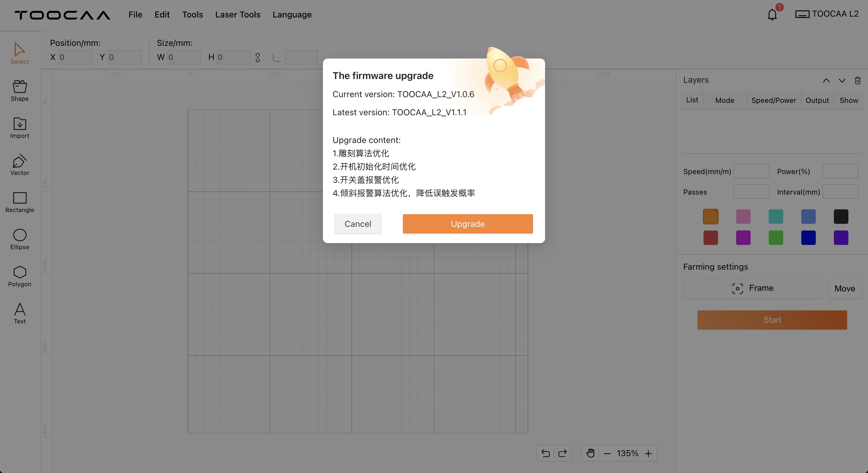This screenshot has width=868, height=473.
Task: Open the notifications bell
Action: pos(772,14)
